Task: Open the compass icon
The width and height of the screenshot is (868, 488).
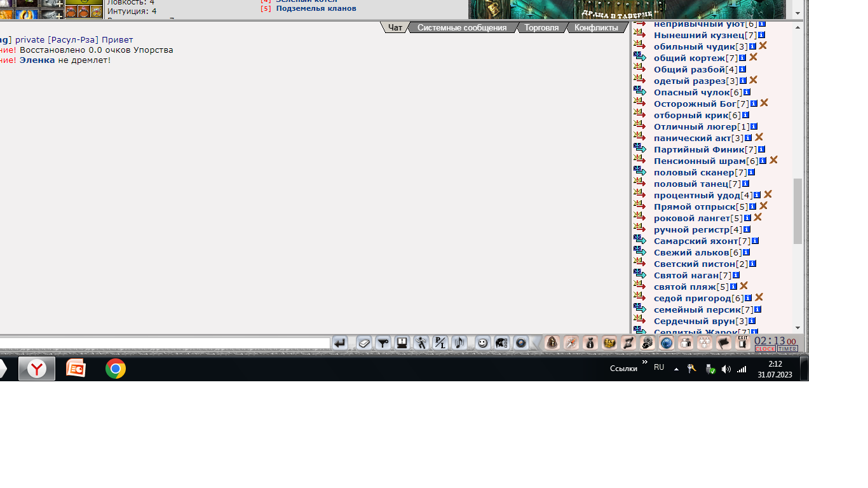Action: tap(571, 343)
